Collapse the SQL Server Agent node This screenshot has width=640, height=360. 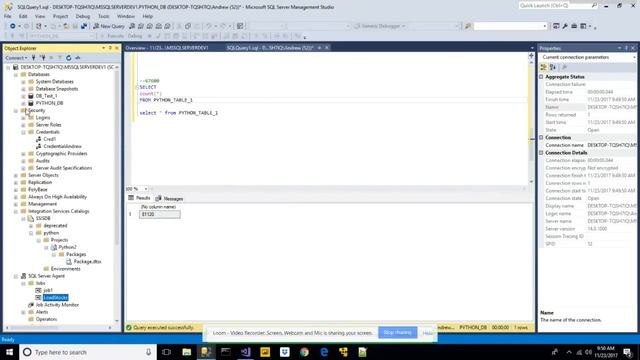16,276
